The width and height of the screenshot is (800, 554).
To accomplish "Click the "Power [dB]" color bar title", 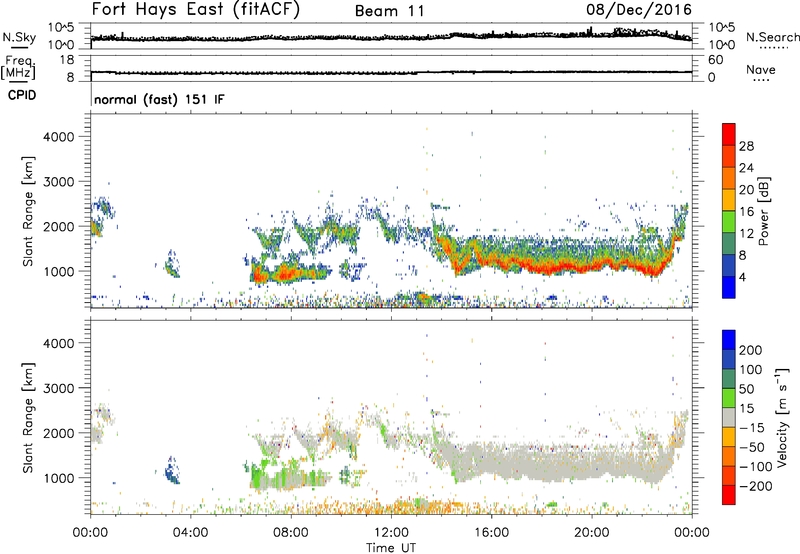I will 763,211.
